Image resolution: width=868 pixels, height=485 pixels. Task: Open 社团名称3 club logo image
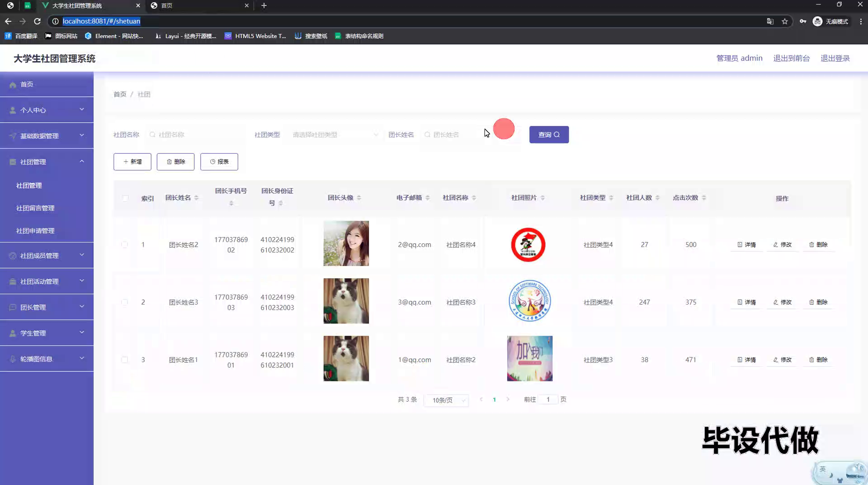[x=529, y=301]
